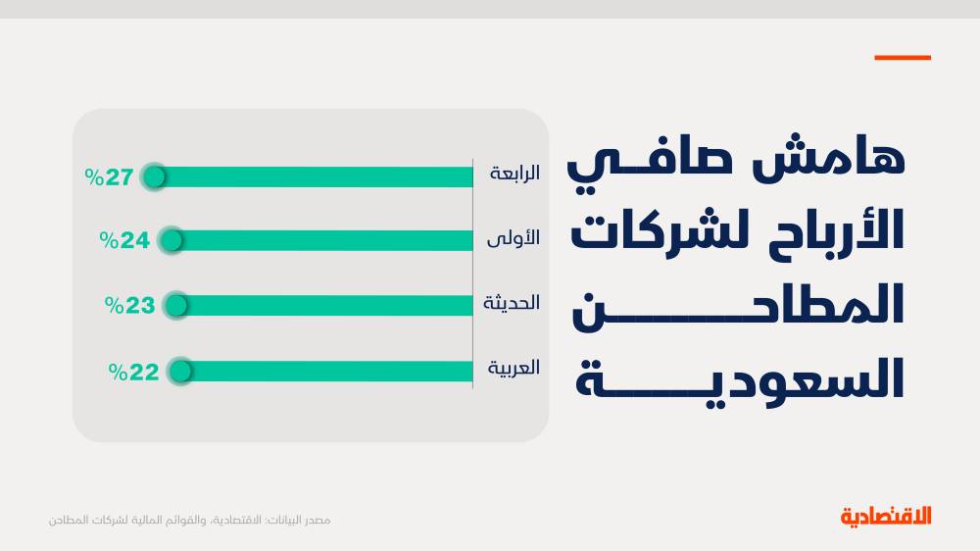Click the data source text مصدر البيانات

coord(190,519)
